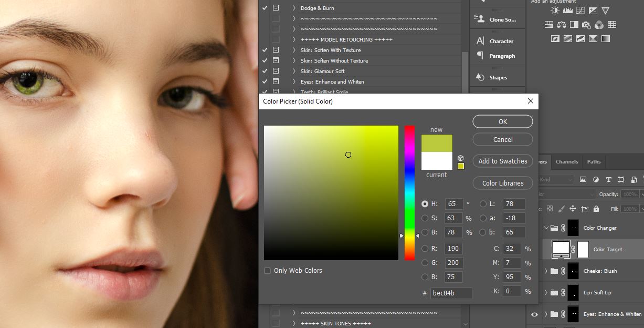Click the out-of-gamut warning cube icon
Viewport: 644px width, 328px height.
pyautogui.click(x=460, y=158)
